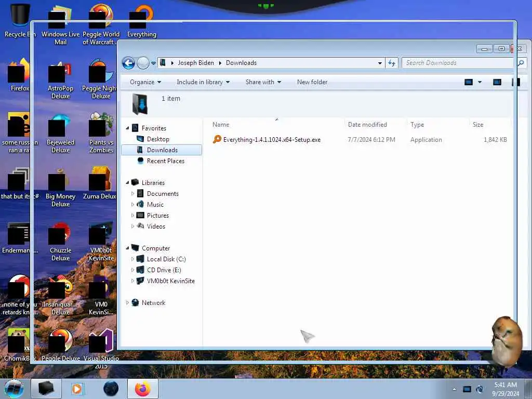
Task: Open Windows Explorer from the taskbar
Action: coord(46,389)
